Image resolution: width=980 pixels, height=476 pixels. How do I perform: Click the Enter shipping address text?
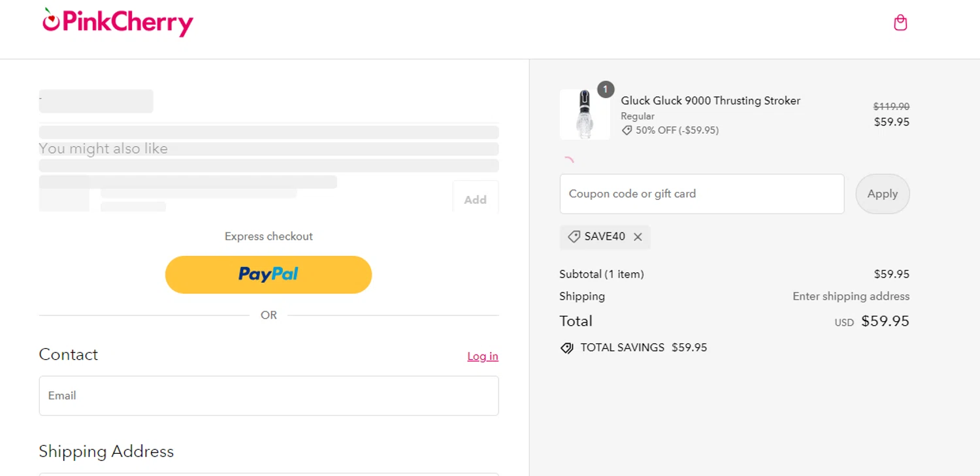pyautogui.click(x=851, y=296)
